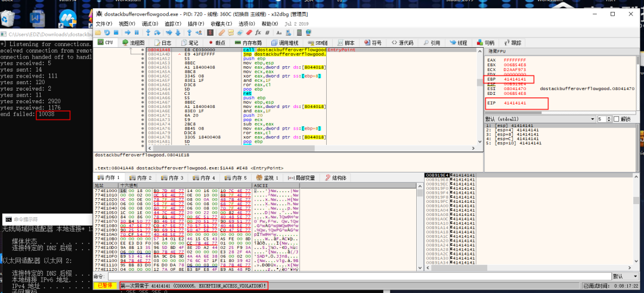Open the 插件(P) menu
644x293 pixels.
tap(196, 24)
